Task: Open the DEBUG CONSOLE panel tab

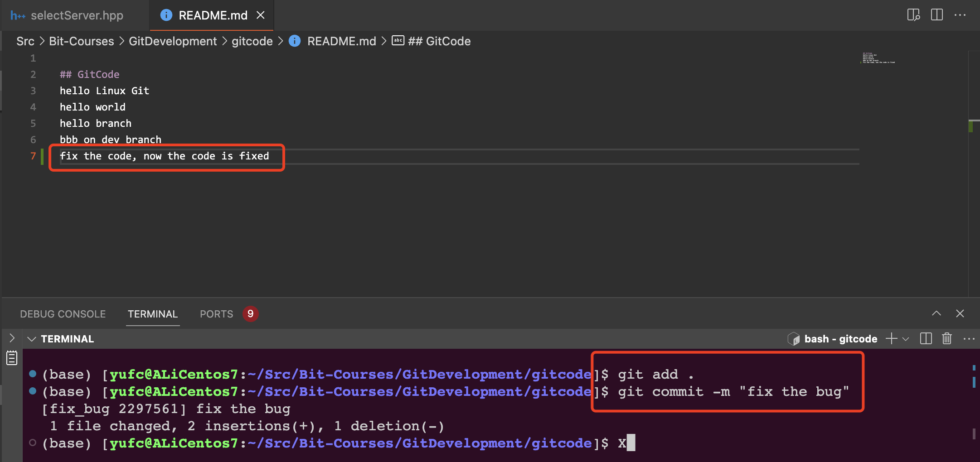Action: 63,314
